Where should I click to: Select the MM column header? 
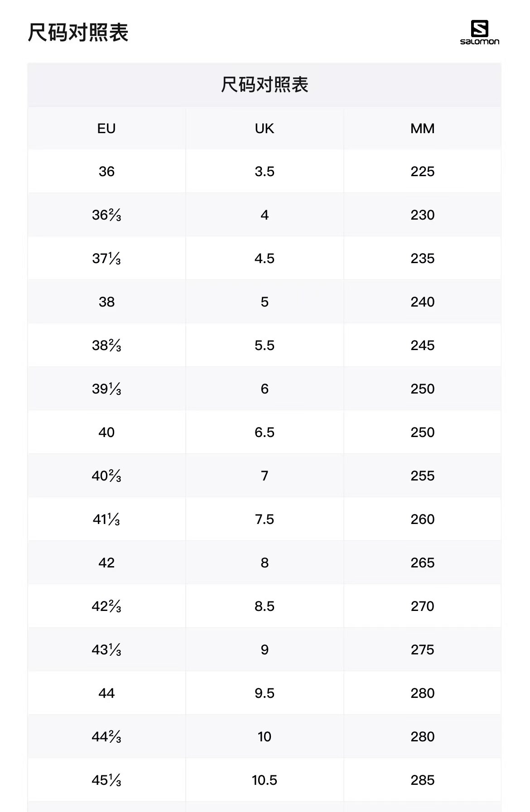click(422, 129)
